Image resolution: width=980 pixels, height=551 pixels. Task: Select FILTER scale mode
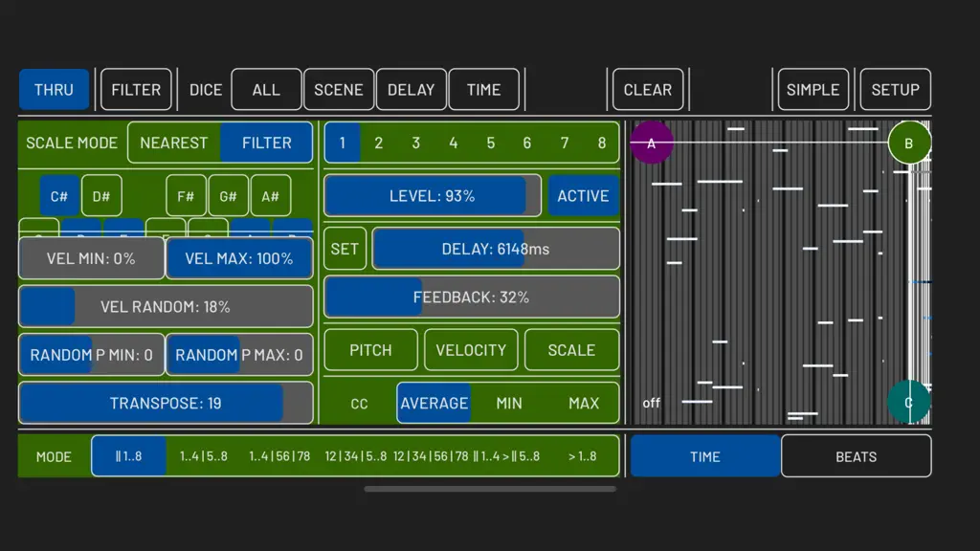tap(266, 143)
